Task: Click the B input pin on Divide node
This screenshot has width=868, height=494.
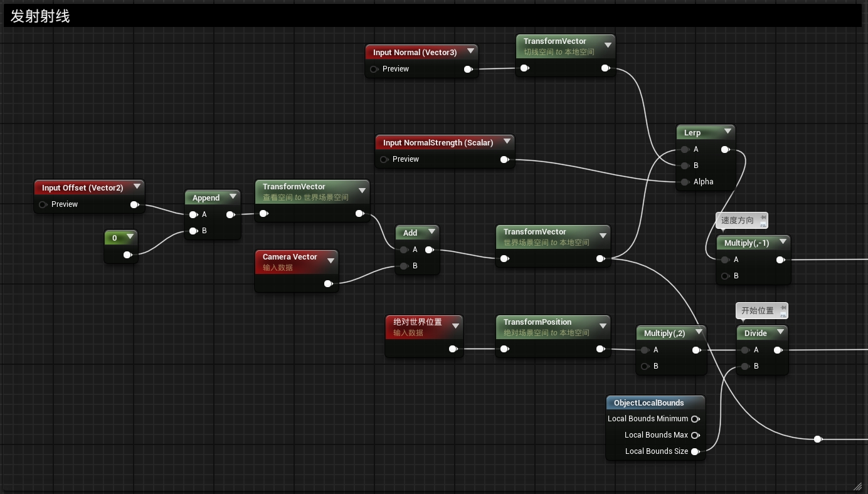Action: (745, 366)
